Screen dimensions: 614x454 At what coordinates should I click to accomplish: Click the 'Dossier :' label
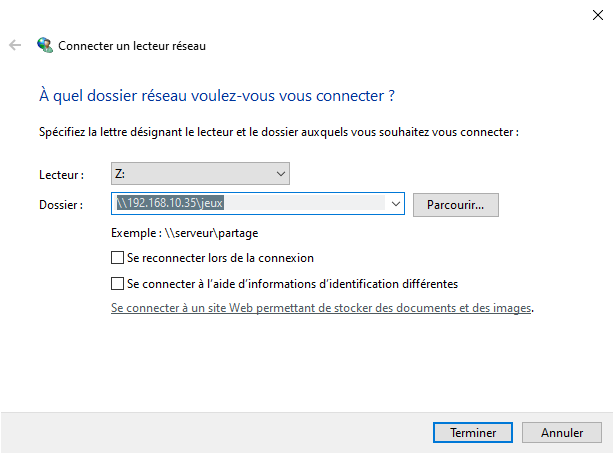[61, 205]
